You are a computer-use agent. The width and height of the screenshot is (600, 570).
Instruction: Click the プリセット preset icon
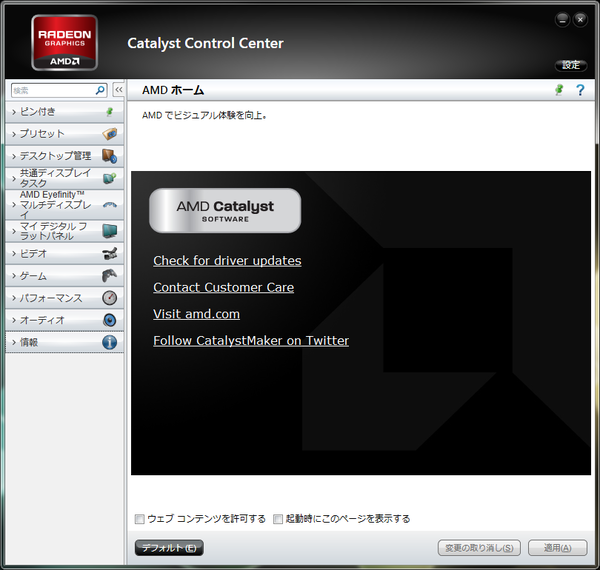coord(110,134)
